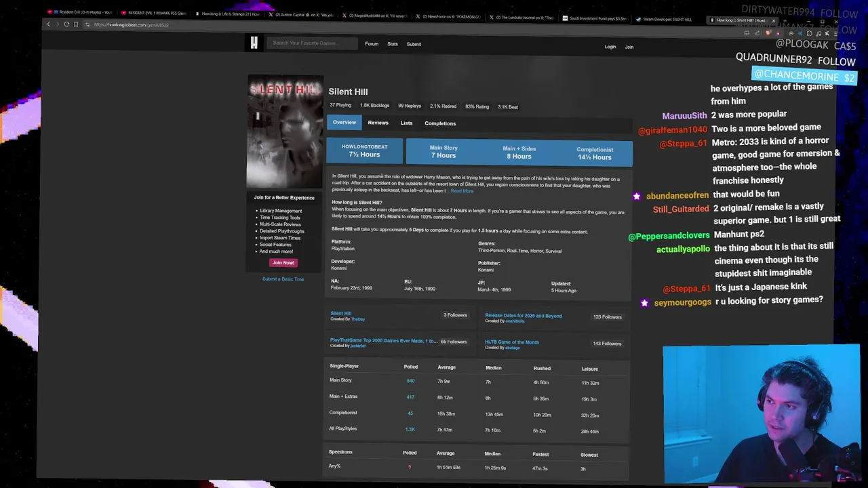Click the Main Story average 7h 9m
Screen dimensions: 868x488
pyautogui.click(x=444, y=382)
